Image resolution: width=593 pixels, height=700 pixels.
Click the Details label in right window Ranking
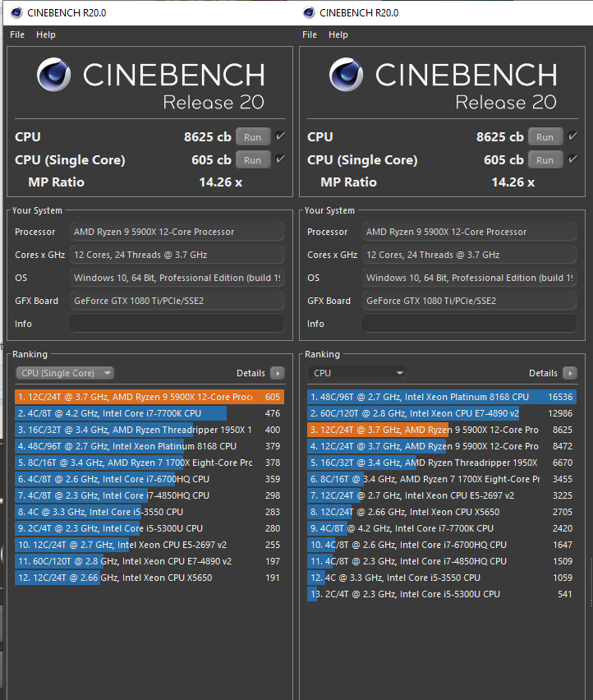543,373
